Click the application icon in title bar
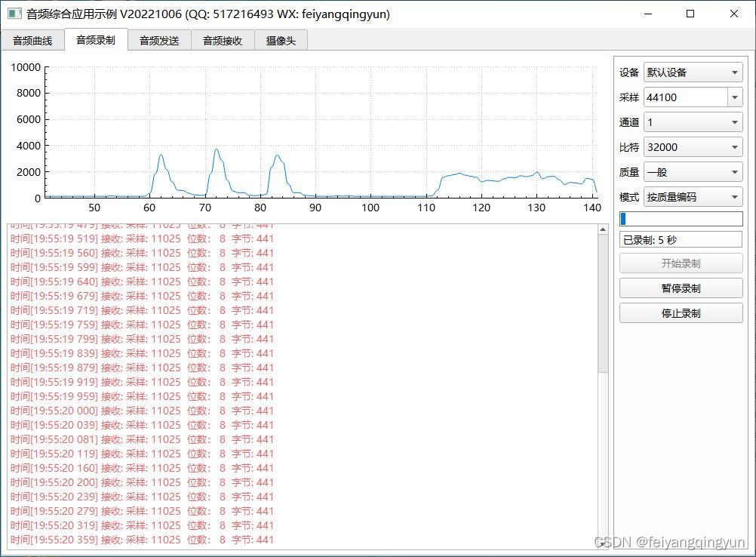 pyautogui.click(x=14, y=14)
